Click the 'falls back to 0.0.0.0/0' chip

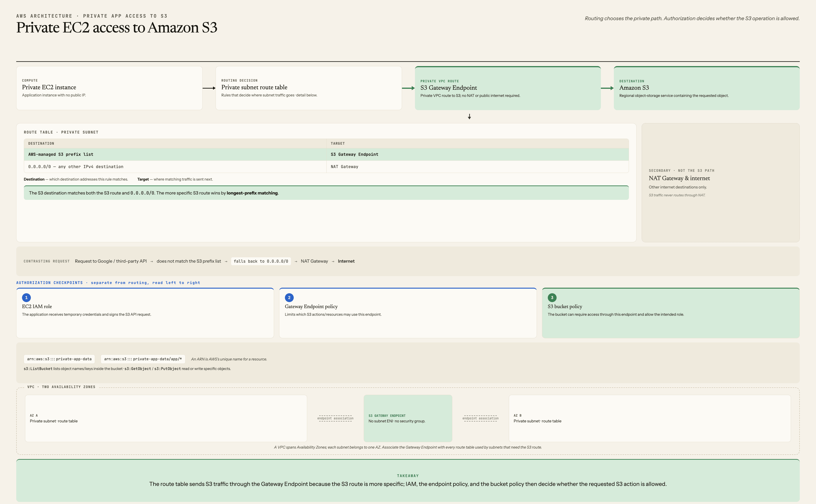261,261
